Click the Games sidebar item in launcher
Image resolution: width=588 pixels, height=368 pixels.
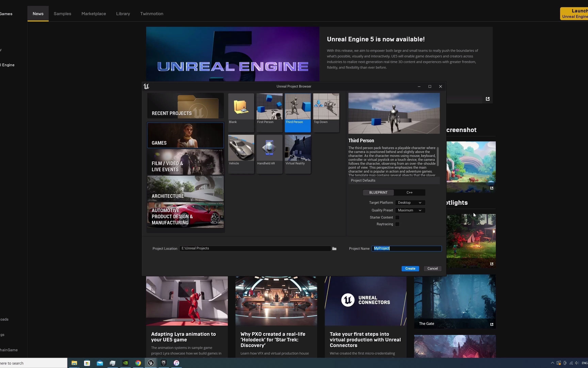(6, 14)
